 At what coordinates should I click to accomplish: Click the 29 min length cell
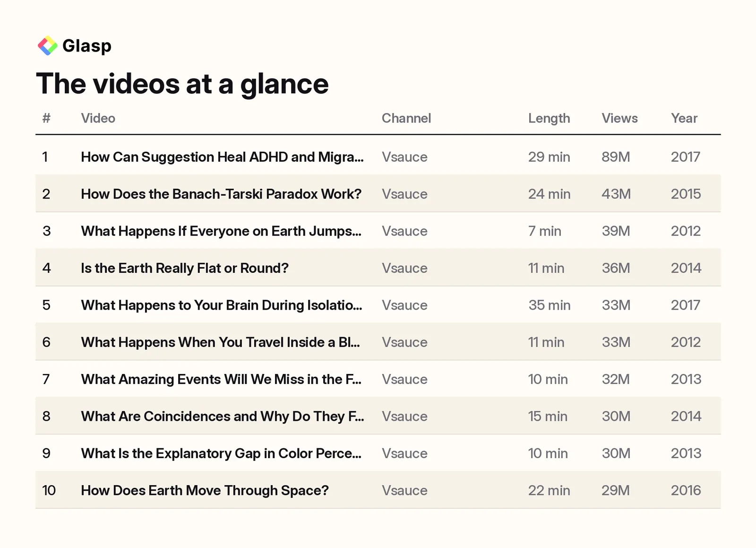pos(549,157)
